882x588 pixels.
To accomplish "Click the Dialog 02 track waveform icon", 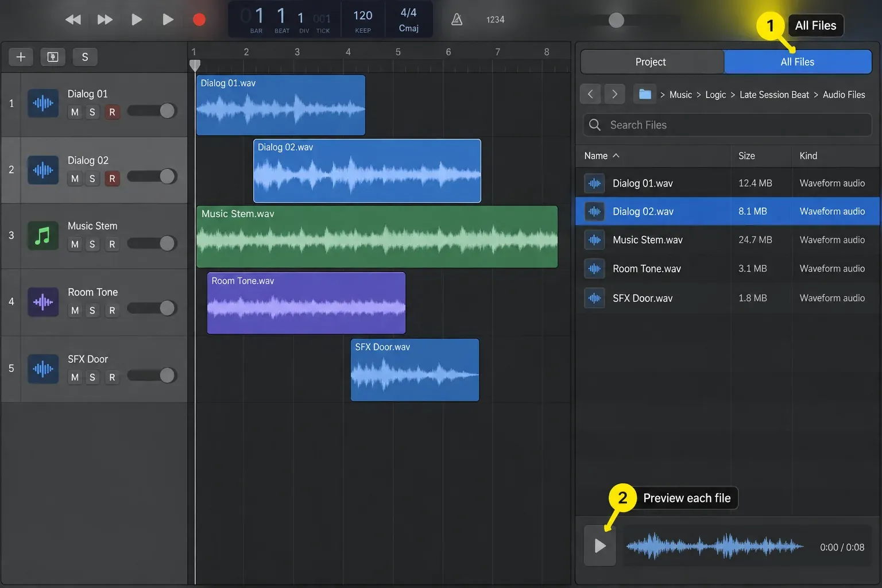I will pos(43,170).
